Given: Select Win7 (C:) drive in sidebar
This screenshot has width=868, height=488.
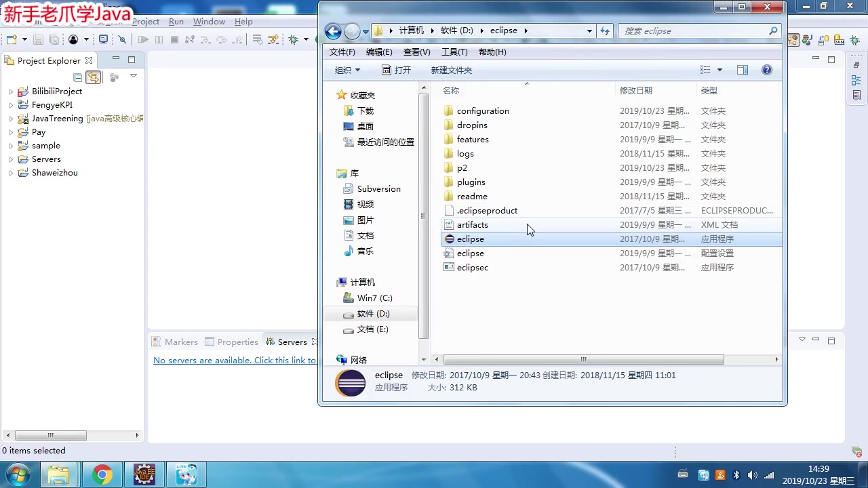Looking at the screenshot, I should point(374,298).
